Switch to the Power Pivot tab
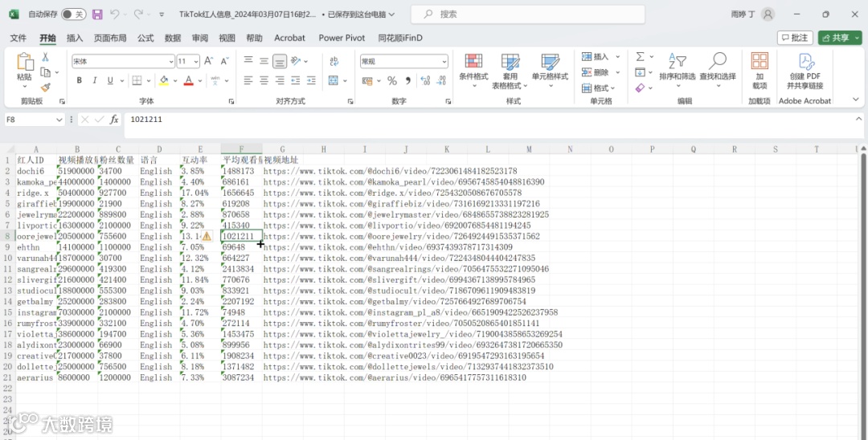The height and width of the screenshot is (440, 868). [342, 39]
